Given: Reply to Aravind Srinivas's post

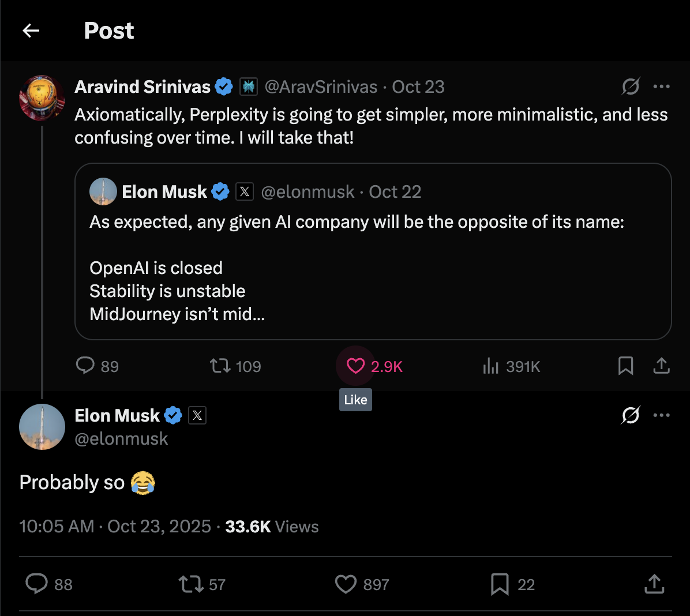Looking at the screenshot, I should pyautogui.click(x=85, y=366).
